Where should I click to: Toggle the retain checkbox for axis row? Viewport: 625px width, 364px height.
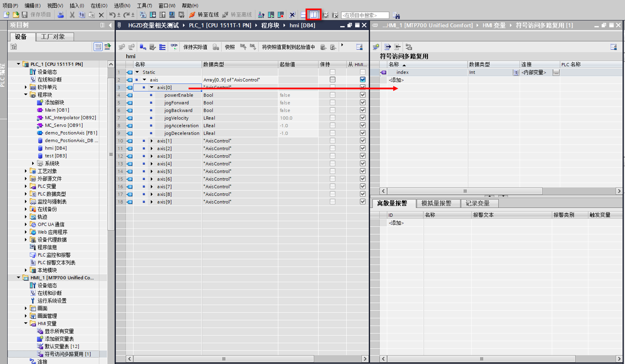[x=333, y=80]
